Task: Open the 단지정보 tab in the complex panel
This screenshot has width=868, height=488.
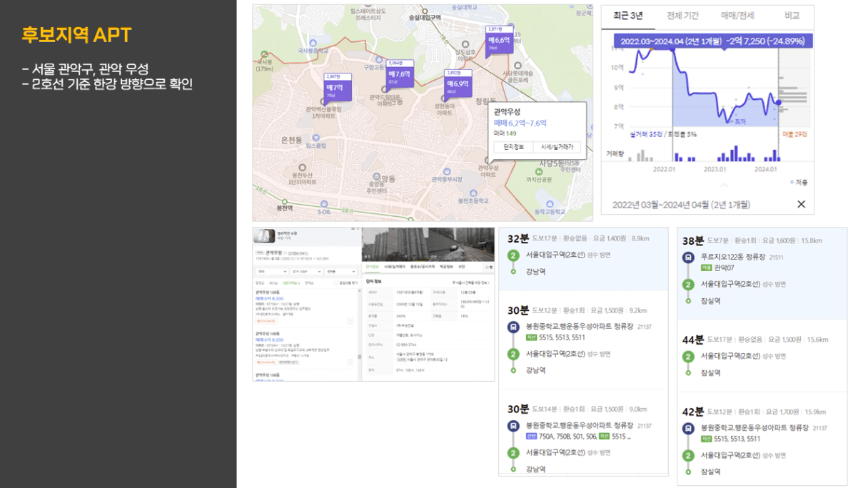Action: (371, 267)
